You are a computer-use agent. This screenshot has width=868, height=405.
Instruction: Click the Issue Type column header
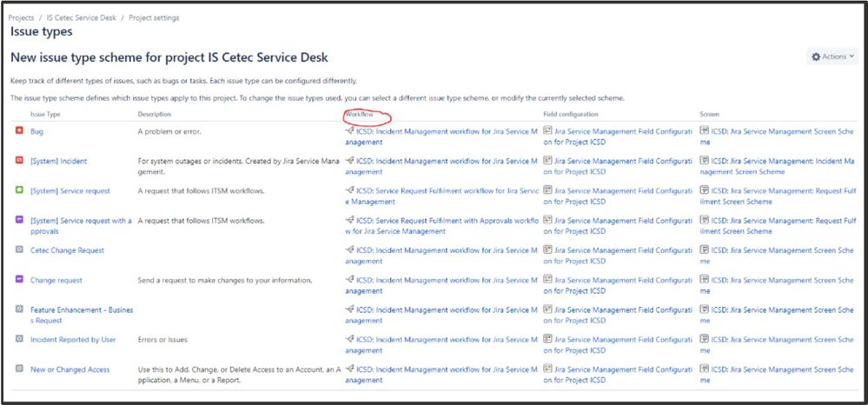point(45,114)
